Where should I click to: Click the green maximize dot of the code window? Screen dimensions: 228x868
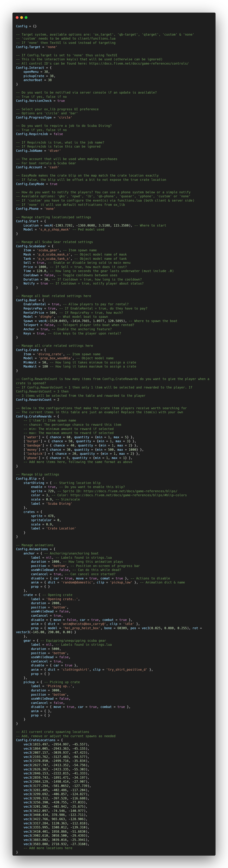click(26, 18)
